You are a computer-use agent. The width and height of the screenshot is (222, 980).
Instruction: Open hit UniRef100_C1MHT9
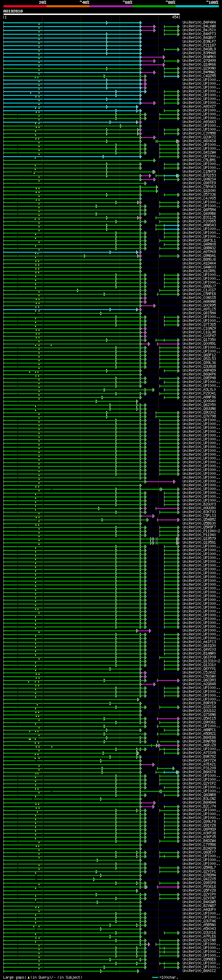pos(199,172)
